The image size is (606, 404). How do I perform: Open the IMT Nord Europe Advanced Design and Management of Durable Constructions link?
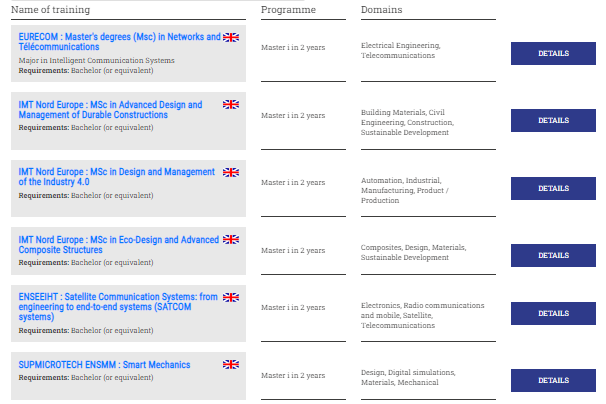coord(110,110)
